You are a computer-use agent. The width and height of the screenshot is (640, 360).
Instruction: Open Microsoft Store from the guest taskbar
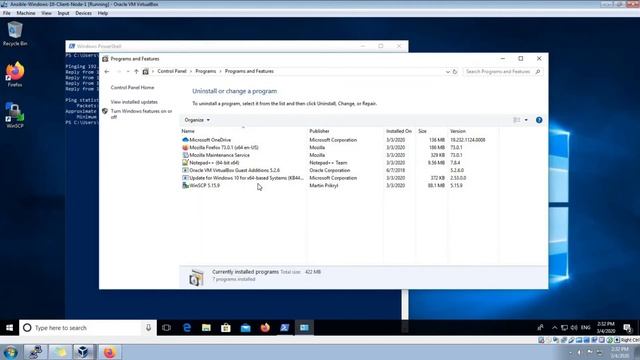pyautogui.click(x=226, y=328)
